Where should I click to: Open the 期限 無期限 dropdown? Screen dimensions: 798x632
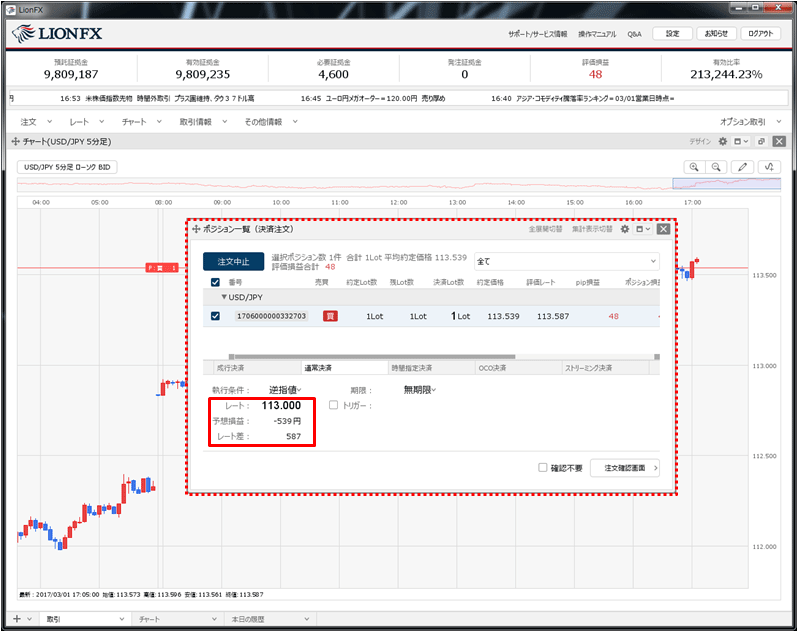coord(419,390)
